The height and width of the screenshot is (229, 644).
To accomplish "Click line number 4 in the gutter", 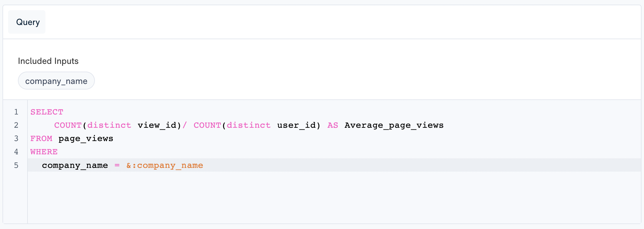I will click(x=16, y=152).
